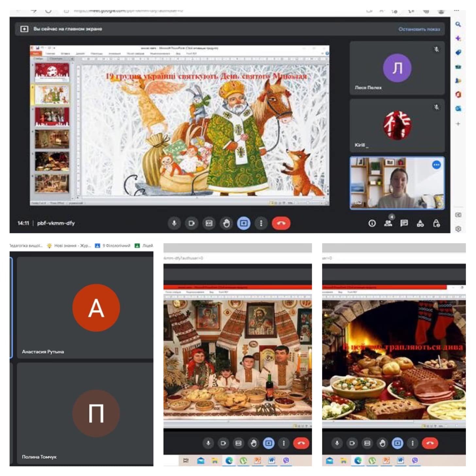Open the Office icon in Edge sidebar

click(x=458, y=94)
